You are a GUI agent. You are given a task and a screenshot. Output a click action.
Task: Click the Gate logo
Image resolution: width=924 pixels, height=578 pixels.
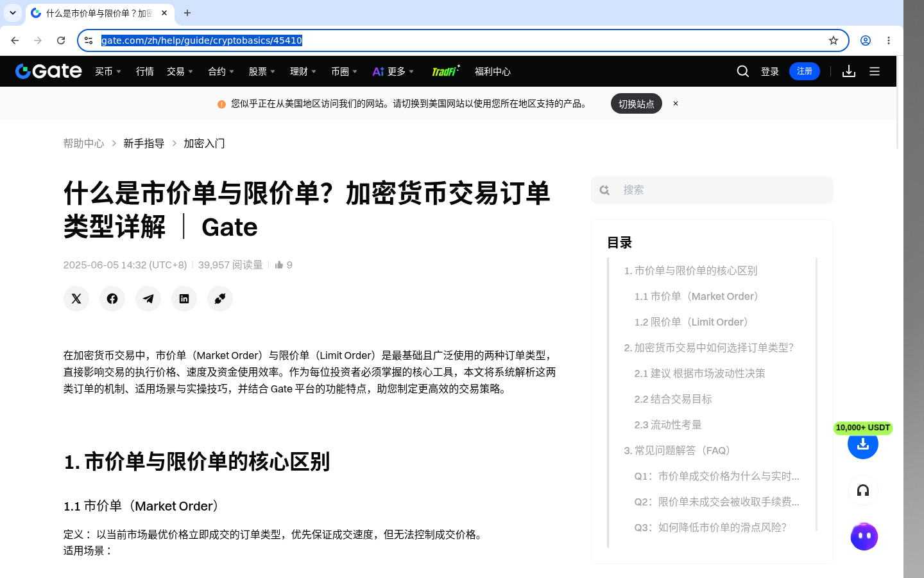click(x=49, y=71)
